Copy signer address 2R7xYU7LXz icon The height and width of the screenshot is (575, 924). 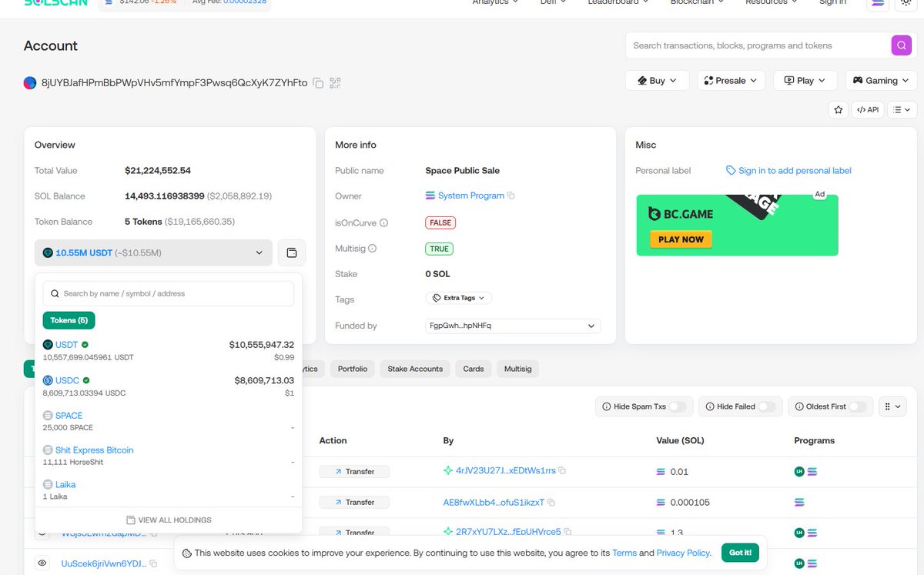(567, 532)
